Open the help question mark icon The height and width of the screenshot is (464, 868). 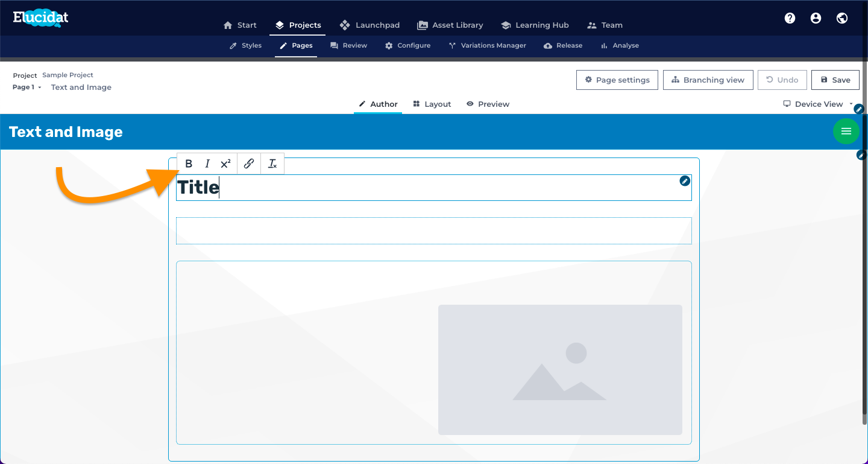click(x=790, y=18)
